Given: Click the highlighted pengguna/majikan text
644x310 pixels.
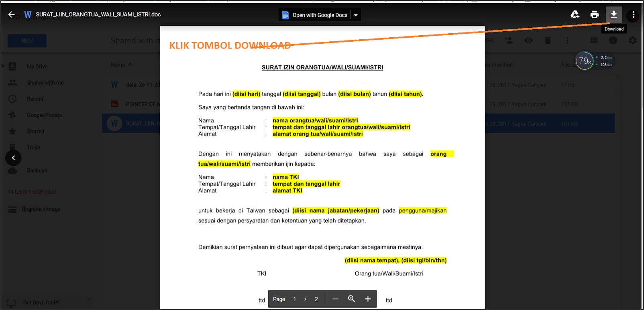Looking at the screenshot, I should [x=423, y=211].
